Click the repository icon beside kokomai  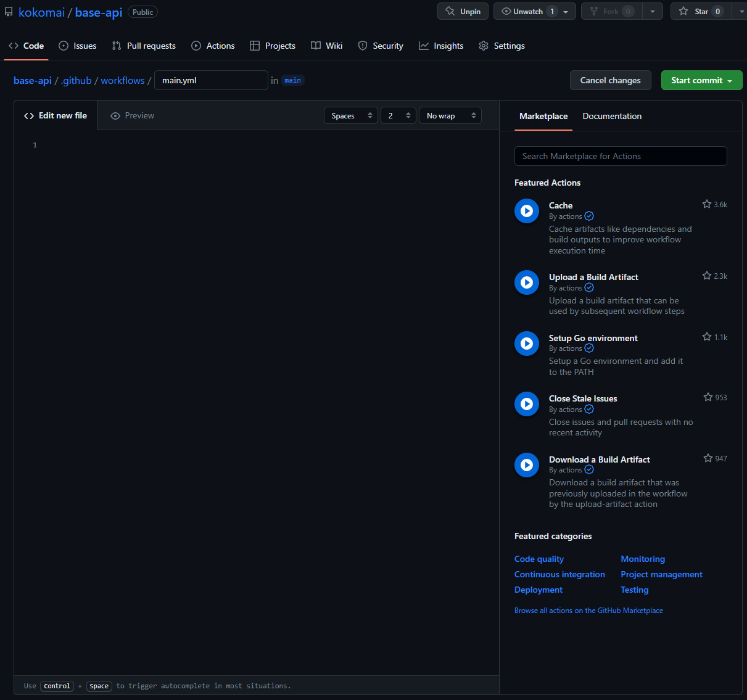pyautogui.click(x=9, y=12)
